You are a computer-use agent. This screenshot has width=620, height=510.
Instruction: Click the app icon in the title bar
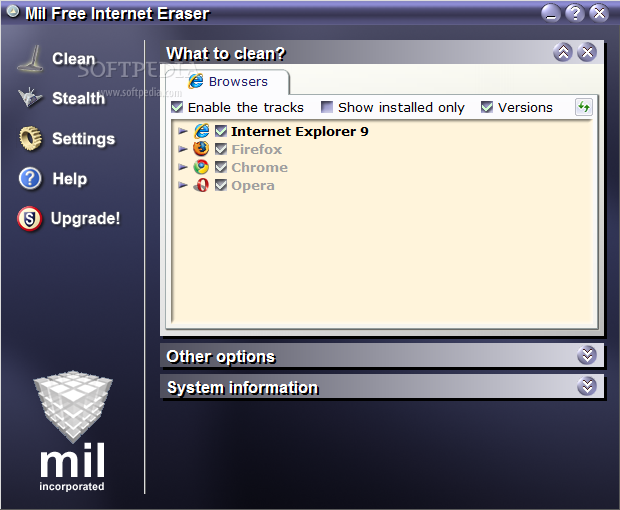[13, 12]
